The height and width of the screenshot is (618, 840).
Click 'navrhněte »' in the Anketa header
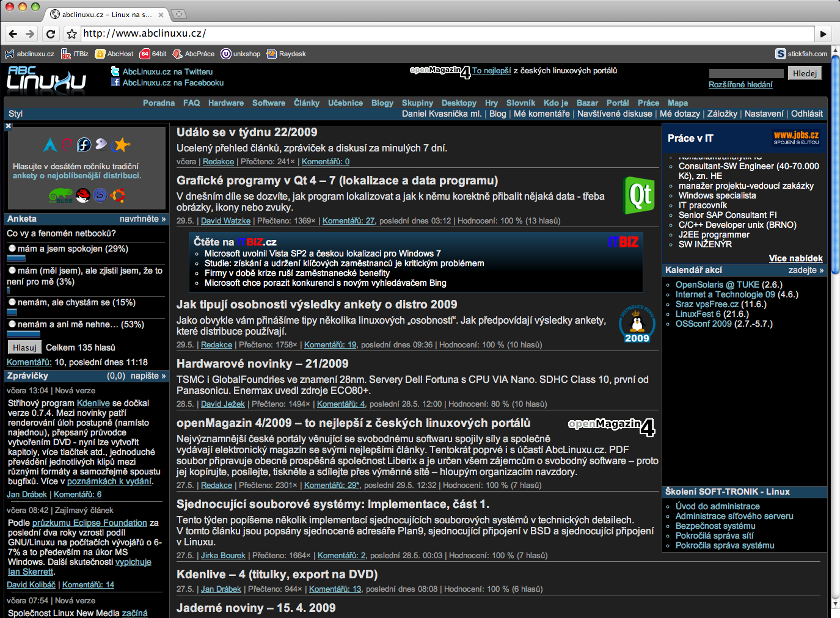142,219
